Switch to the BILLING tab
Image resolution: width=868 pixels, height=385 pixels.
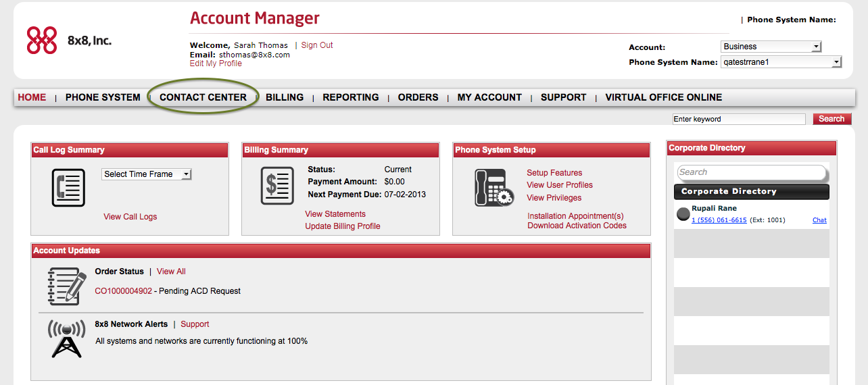coord(285,97)
